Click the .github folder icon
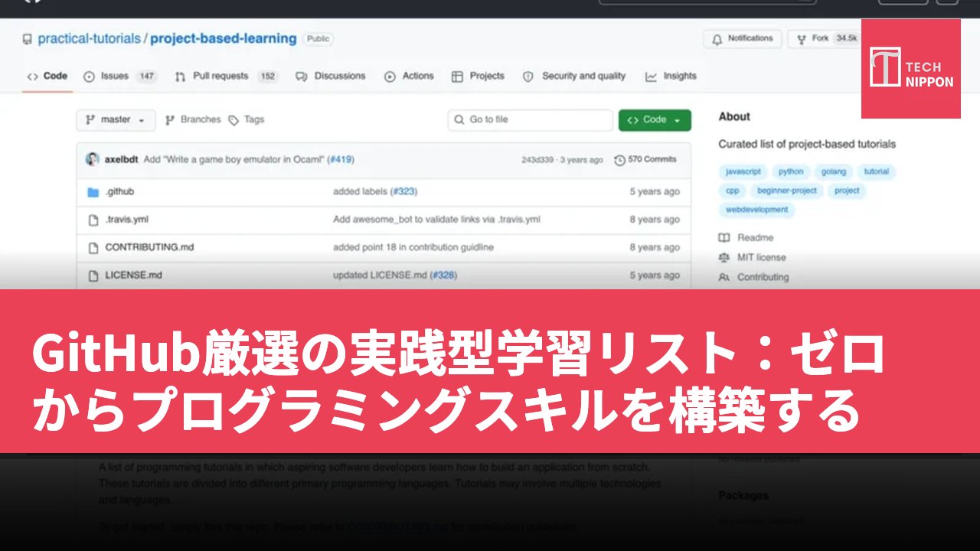 tap(93, 192)
